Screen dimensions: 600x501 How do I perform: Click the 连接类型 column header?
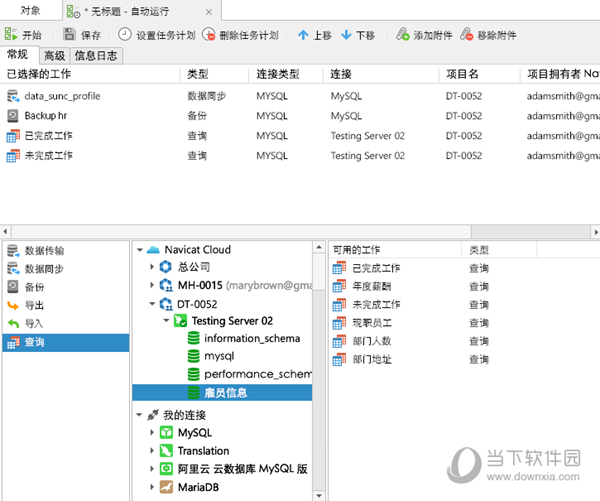point(286,74)
